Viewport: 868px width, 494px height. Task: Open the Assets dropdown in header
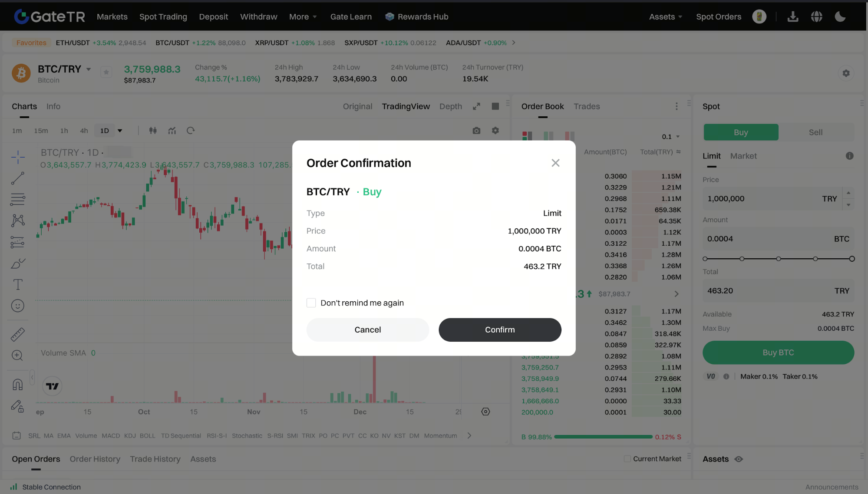click(665, 17)
